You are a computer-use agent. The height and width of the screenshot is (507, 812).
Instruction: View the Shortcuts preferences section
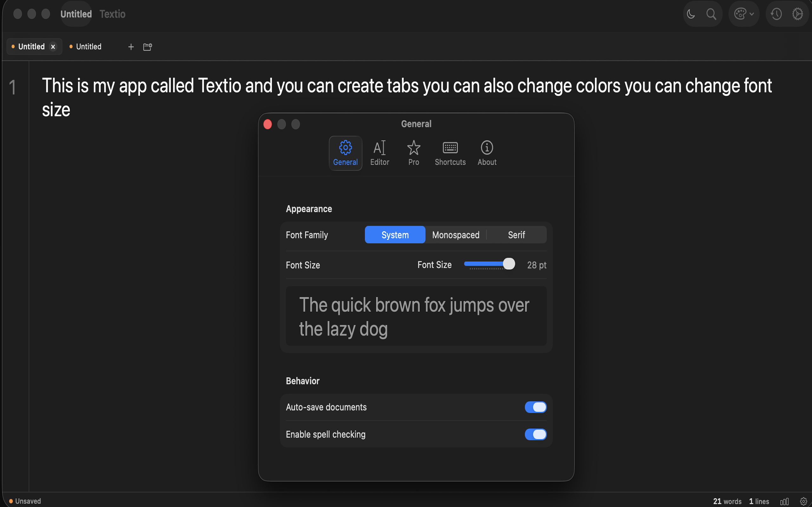click(450, 152)
